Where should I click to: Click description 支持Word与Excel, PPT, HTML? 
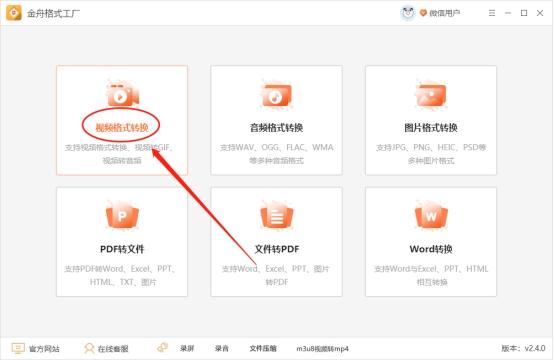click(431, 275)
